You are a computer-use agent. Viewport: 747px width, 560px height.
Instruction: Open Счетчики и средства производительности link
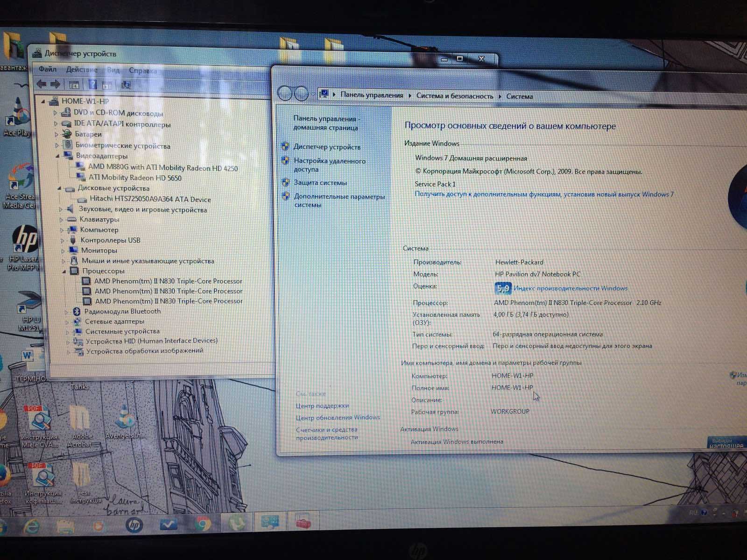point(327,434)
